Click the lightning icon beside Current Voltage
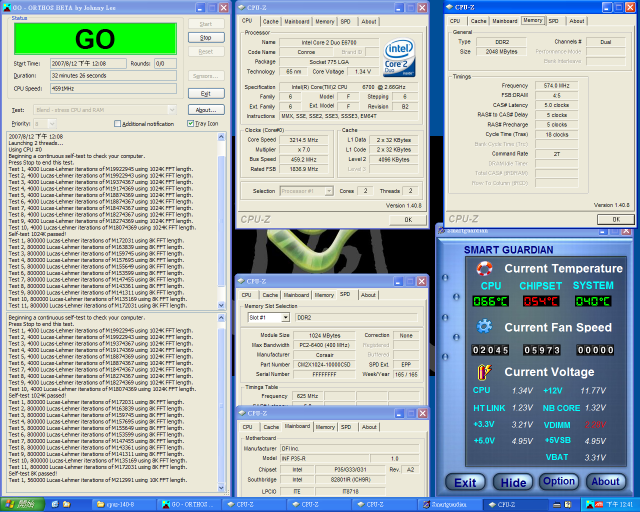The height and width of the screenshot is (512, 640). 484,372
